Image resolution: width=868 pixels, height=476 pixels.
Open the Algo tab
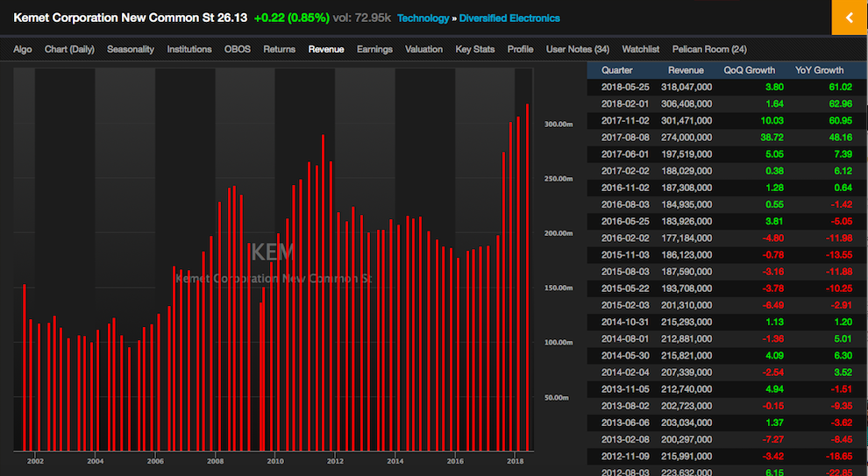23,49
